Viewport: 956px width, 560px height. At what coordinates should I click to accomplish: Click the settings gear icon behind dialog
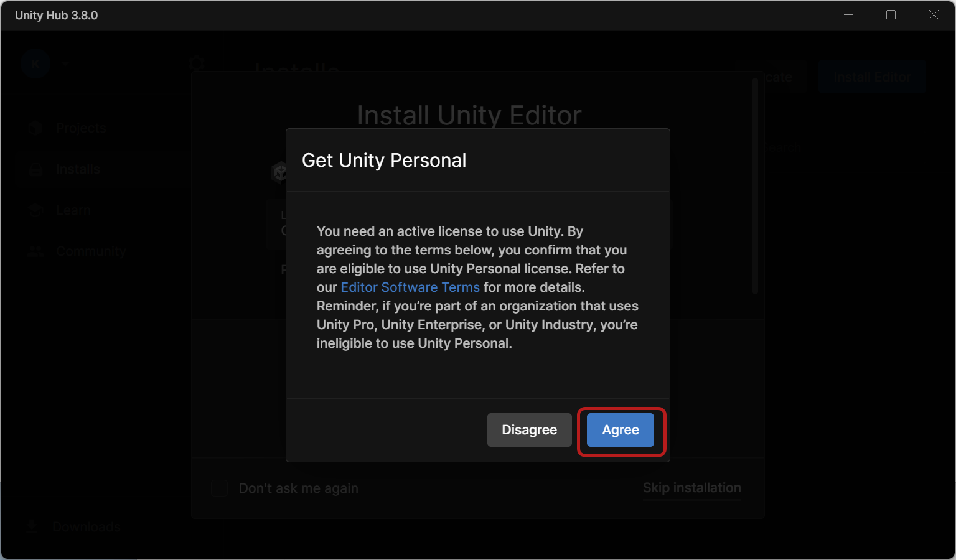[197, 63]
